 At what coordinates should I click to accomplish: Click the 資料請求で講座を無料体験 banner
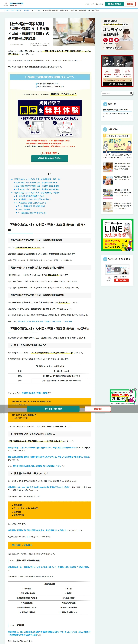tap(50, 118)
